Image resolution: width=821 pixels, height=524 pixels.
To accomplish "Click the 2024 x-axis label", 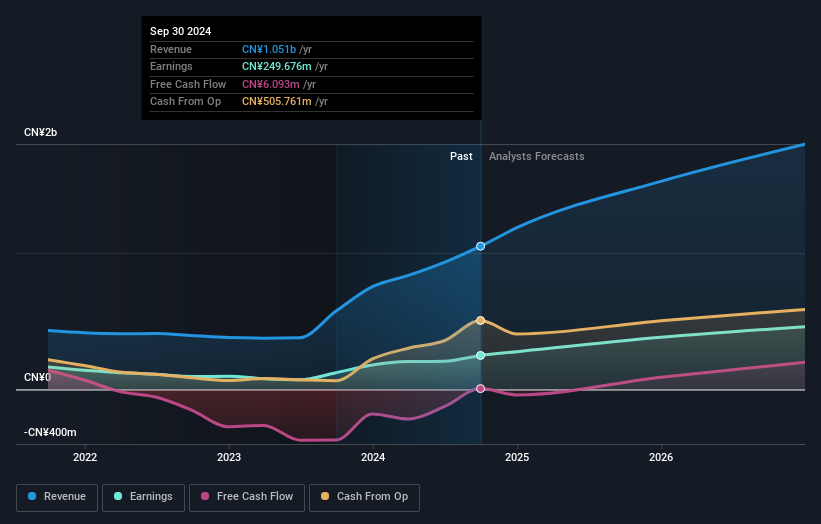I will pyautogui.click(x=373, y=457).
